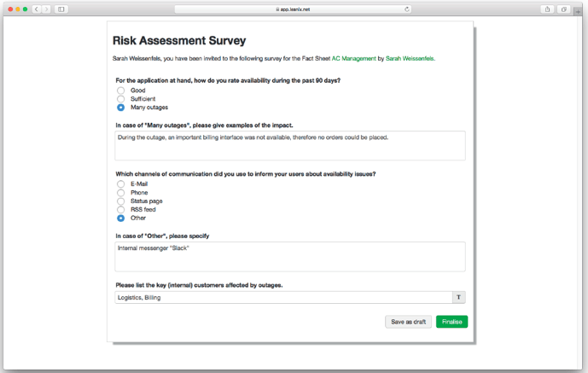Click the Save as draft button
The width and height of the screenshot is (588, 373).
(409, 322)
